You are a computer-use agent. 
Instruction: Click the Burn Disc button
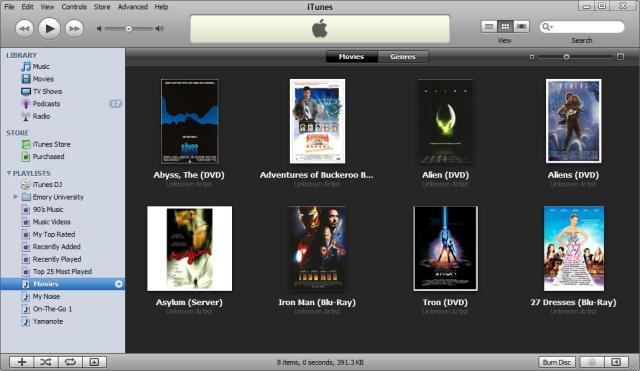(x=557, y=362)
